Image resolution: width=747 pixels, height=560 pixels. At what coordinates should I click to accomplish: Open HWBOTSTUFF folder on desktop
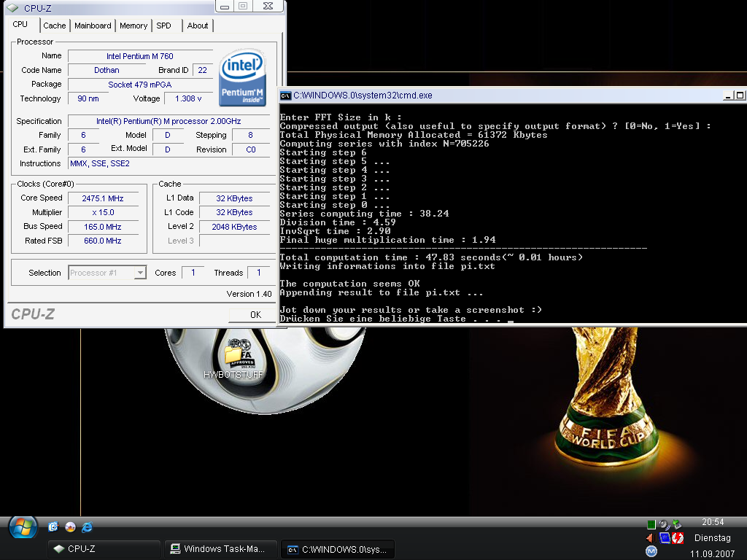click(233, 359)
